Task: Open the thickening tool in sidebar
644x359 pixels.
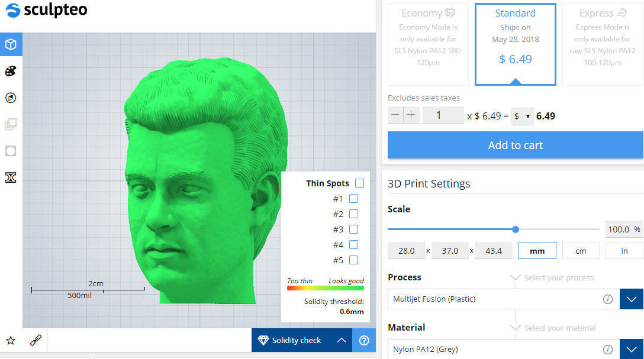Action: coord(11,177)
